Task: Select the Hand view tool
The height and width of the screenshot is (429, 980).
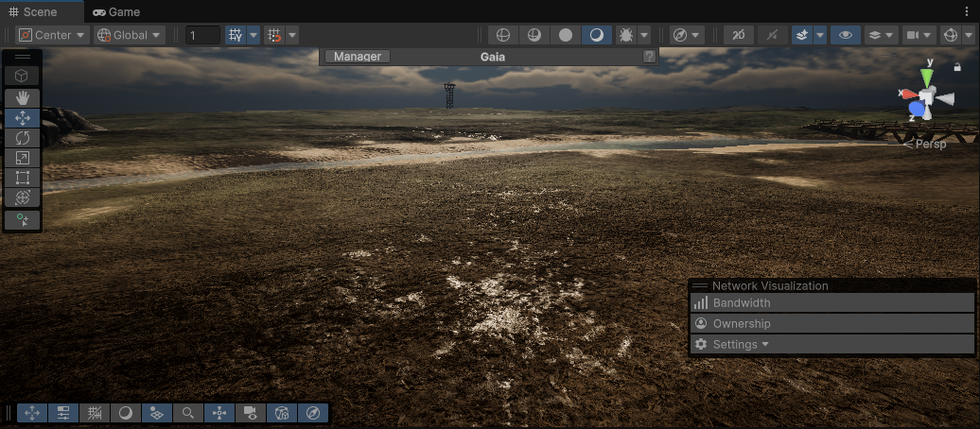Action: point(22,97)
